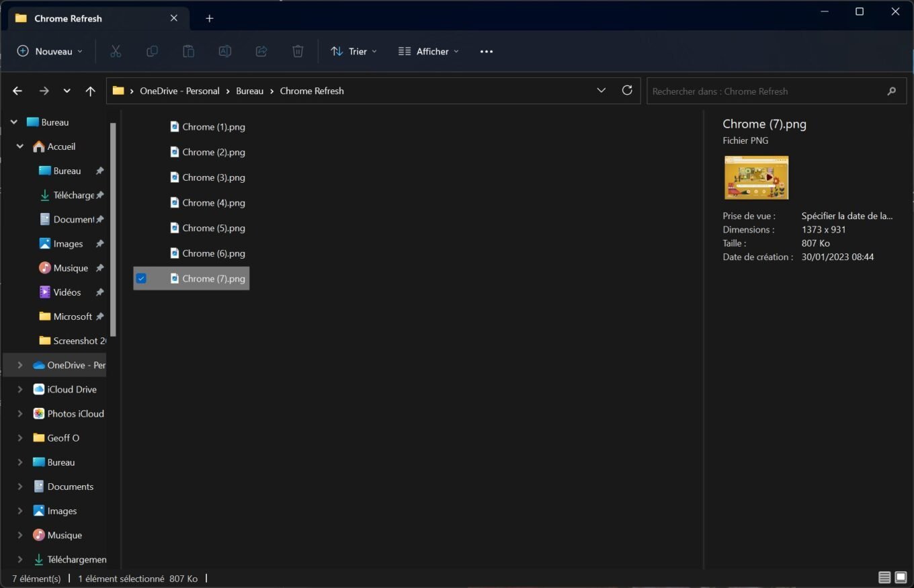The height and width of the screenshot is (588, 914).
Task: Click Chrome Refresh in breadcrumb path
Action: 312,91
